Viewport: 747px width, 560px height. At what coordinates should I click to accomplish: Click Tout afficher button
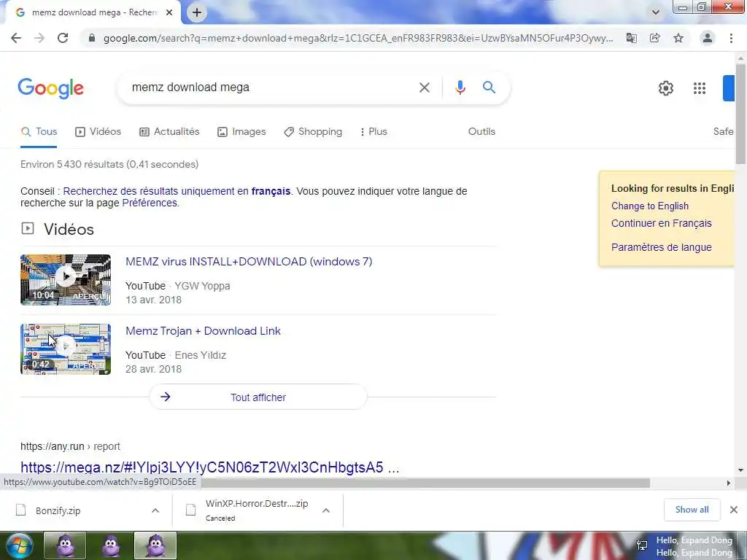point(258,397)
